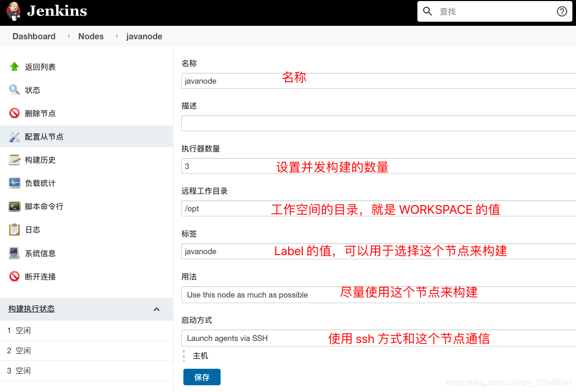Open the Jenkins title link
The width and height of the screenshot is (576, 392).
(x=57, y=11)
